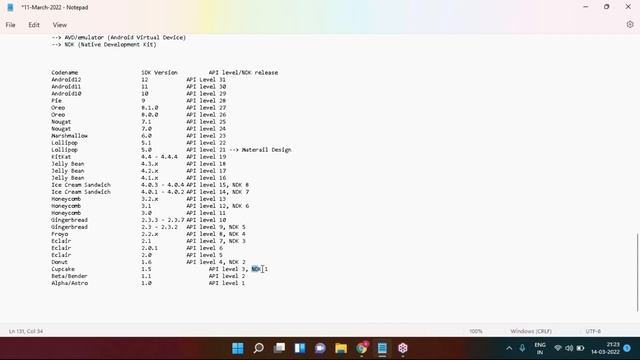The image size is (640, 360).
Task: Click the word Codename in header row
Action: pos(64,73)
